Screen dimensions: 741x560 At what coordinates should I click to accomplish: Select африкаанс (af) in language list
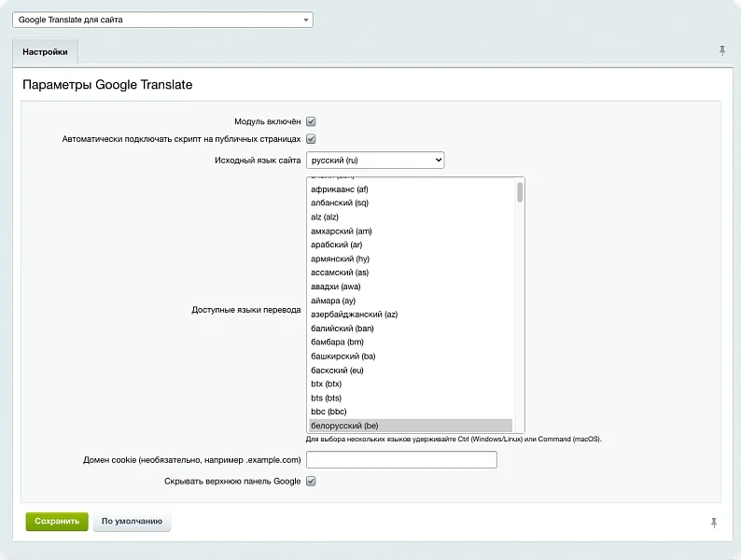[411, 189]
